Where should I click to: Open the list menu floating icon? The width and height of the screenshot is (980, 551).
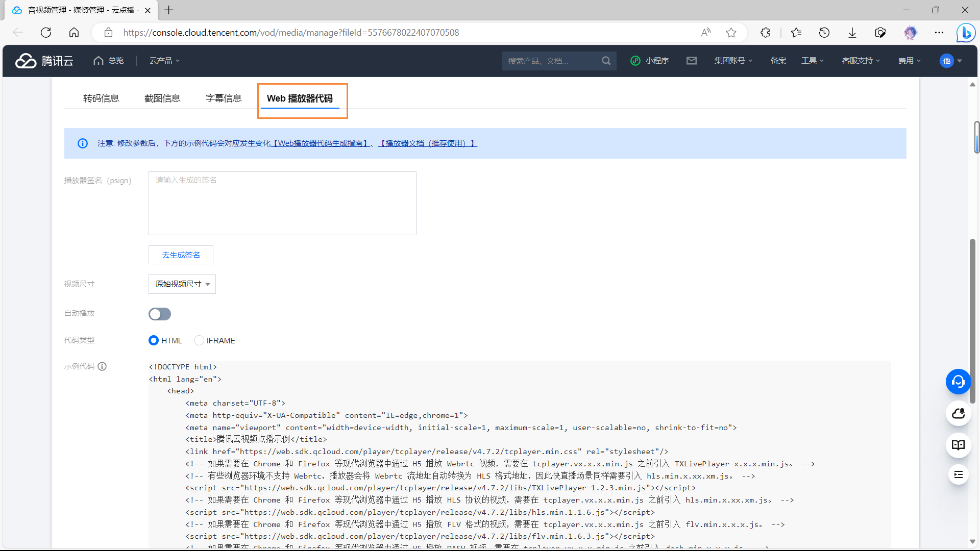tap(958, 475)
